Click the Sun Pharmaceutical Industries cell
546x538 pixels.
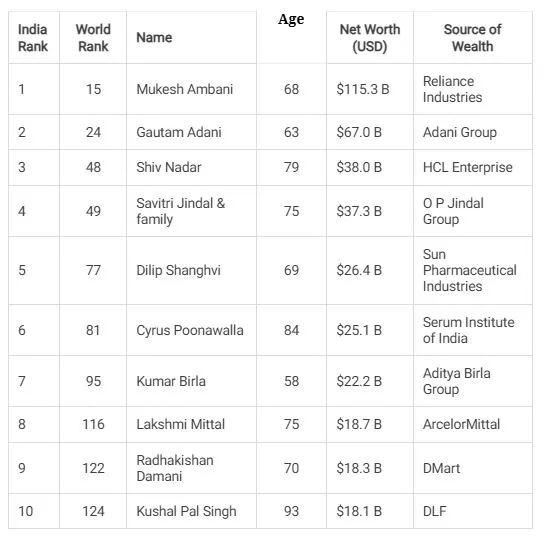tap(469, 270)
